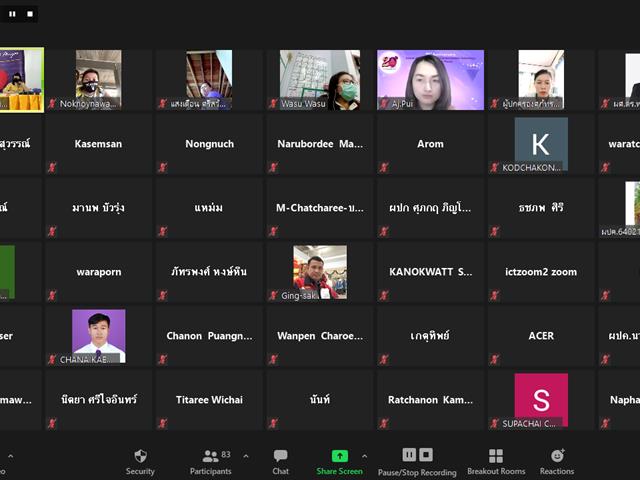Expand the Participants options chevron
The image size is (640, 480).
[x=246, y=456]
